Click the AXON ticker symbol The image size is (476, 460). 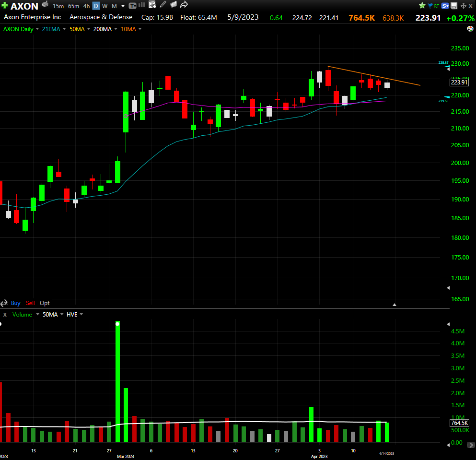[24, 6]
